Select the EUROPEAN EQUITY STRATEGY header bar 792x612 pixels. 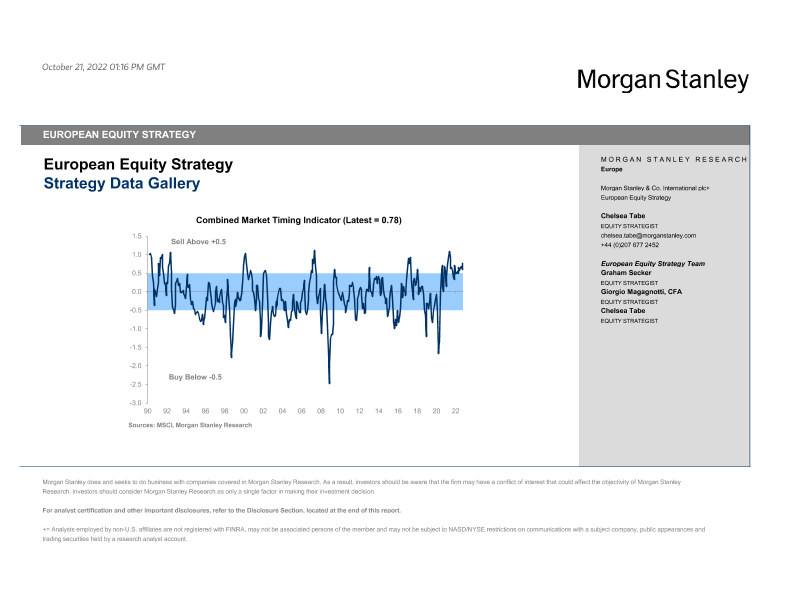click(x=384, y=134)
